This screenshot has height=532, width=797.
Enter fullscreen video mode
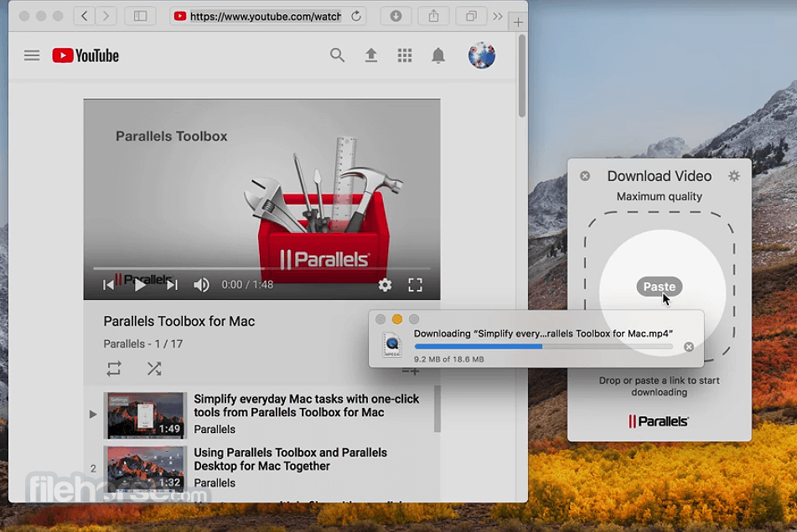click(416, 285)
